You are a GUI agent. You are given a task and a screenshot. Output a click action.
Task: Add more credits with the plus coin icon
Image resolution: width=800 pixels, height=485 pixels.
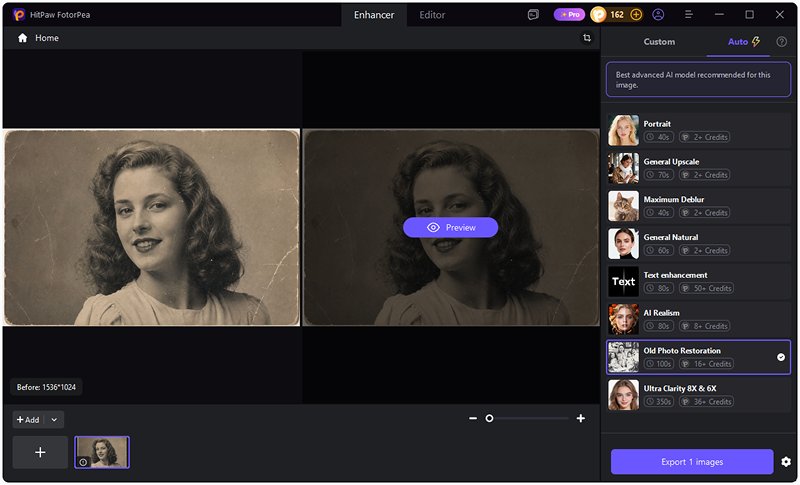[x=636, y=15]
